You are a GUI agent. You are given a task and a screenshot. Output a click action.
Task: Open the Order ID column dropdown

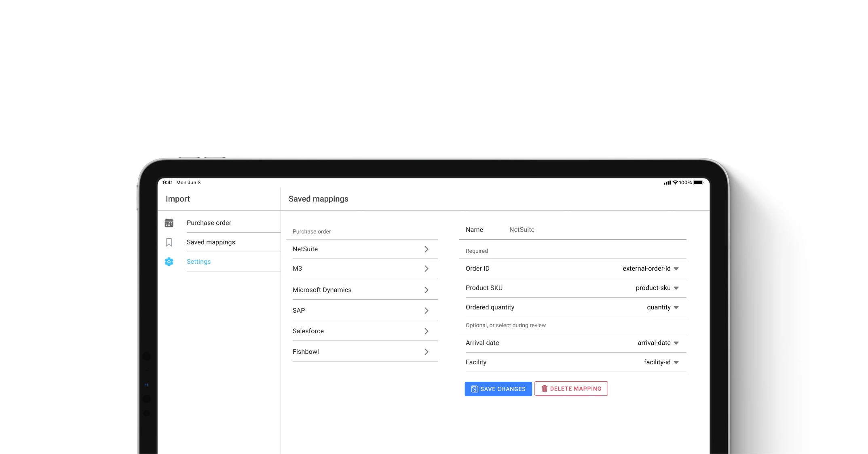[x=676, y=269]
